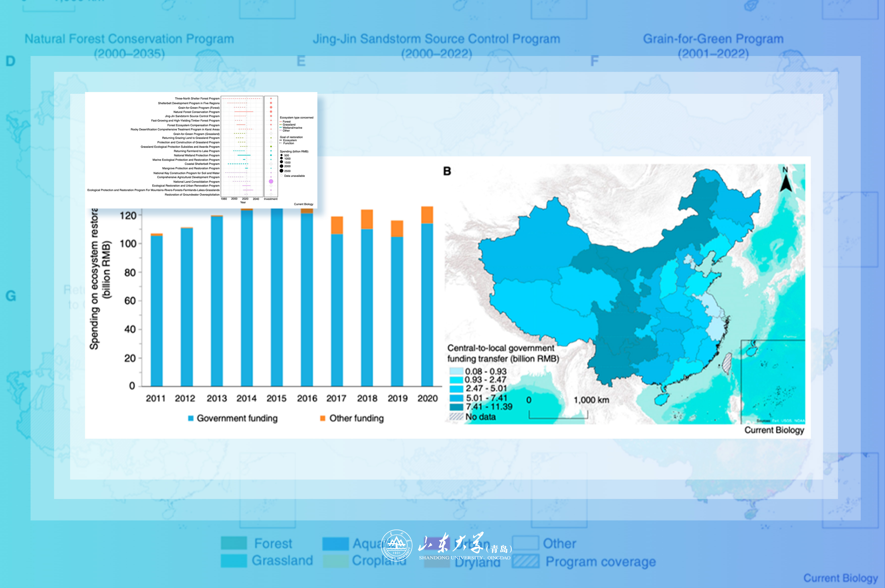Click the 2018 label on the x-axis

[x=367, y=399]
